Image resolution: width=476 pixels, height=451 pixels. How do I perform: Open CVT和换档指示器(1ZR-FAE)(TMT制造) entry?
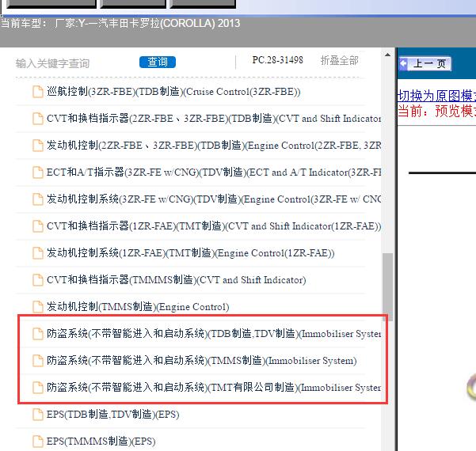[x=214, y=226]
